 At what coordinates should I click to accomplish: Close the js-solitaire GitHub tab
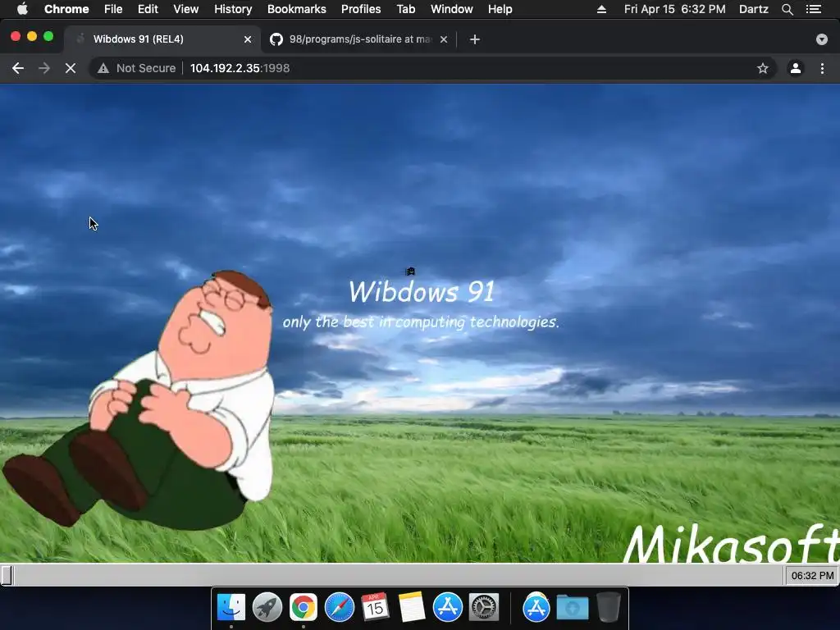pos(444,39)
